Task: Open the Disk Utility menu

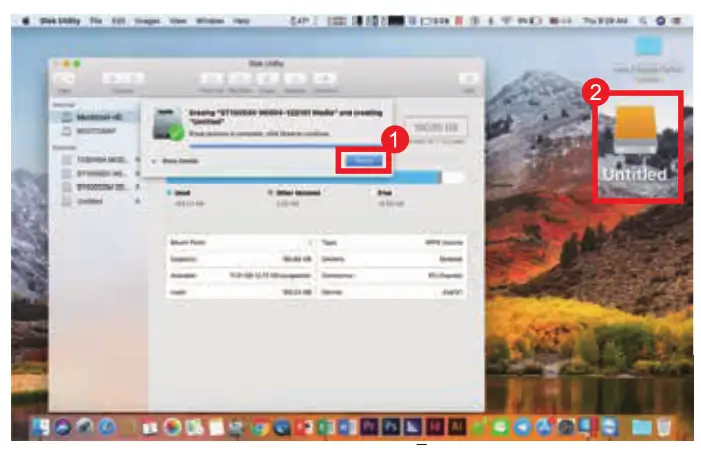Action: pos(60,21)
